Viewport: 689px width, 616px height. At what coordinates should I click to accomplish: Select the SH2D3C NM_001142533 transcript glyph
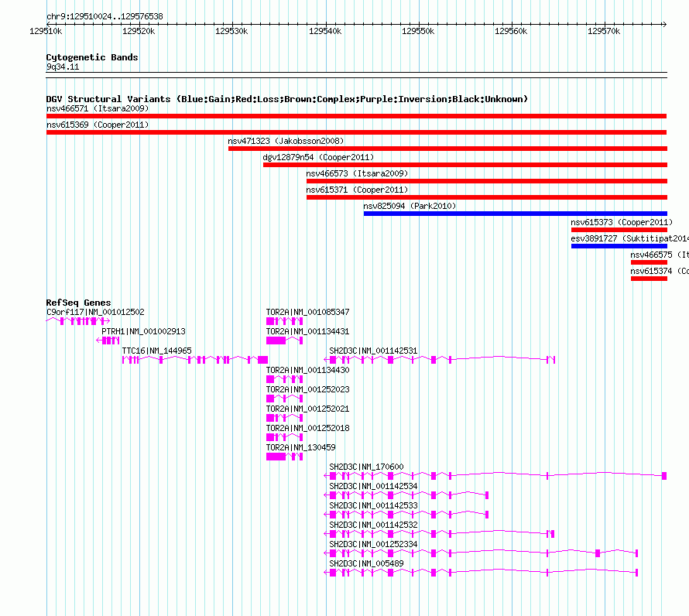[406, 515]
